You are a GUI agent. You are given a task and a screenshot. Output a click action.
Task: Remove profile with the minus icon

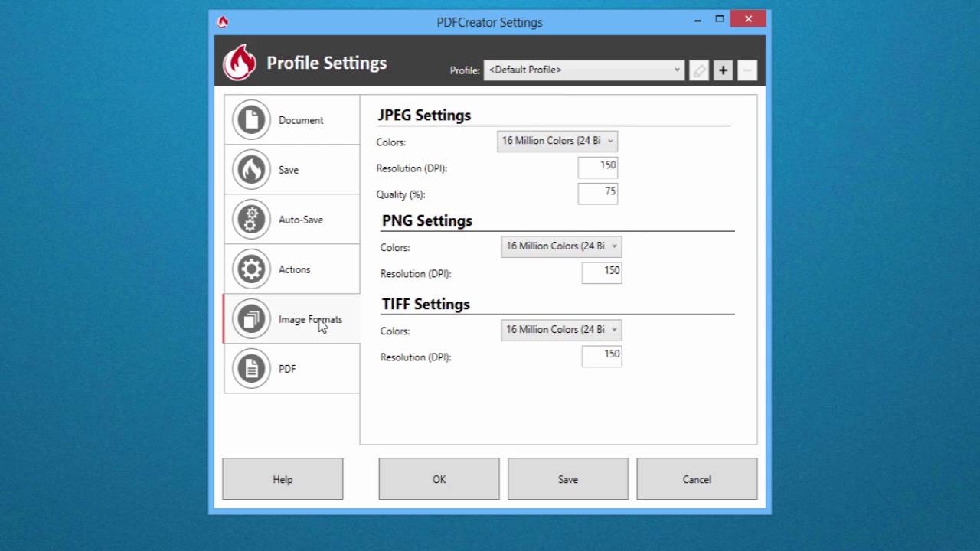click(747, 70)
